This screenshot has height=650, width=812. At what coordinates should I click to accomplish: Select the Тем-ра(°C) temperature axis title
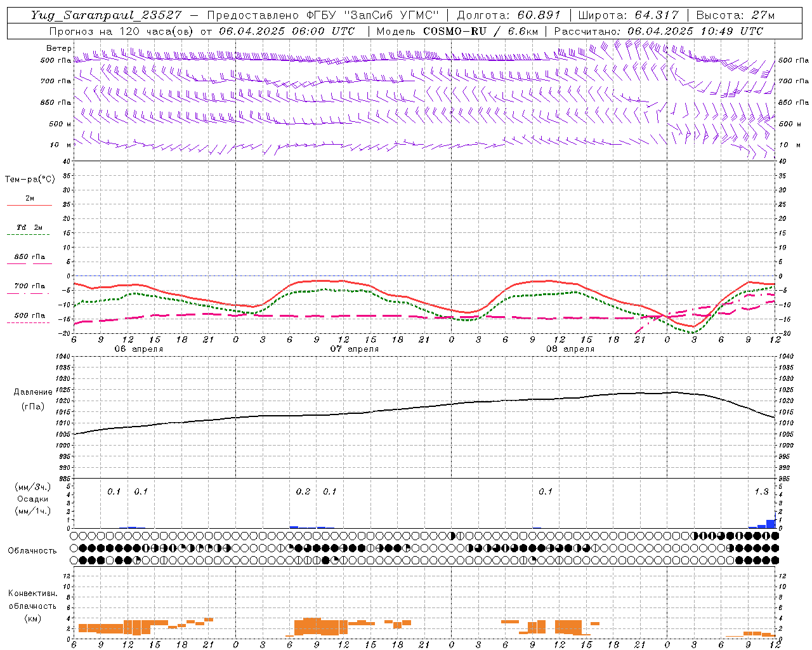30,180
